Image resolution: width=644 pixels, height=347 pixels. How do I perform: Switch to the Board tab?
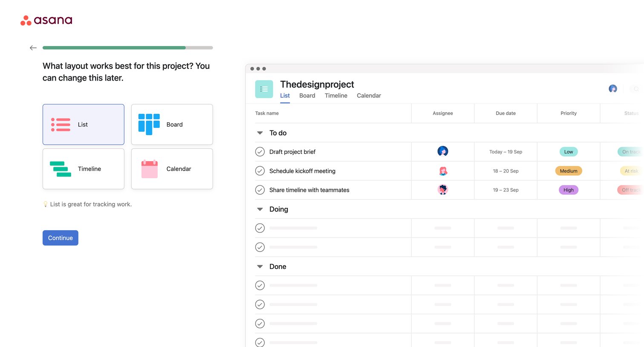pyautogui.click(x=307, y=95)
